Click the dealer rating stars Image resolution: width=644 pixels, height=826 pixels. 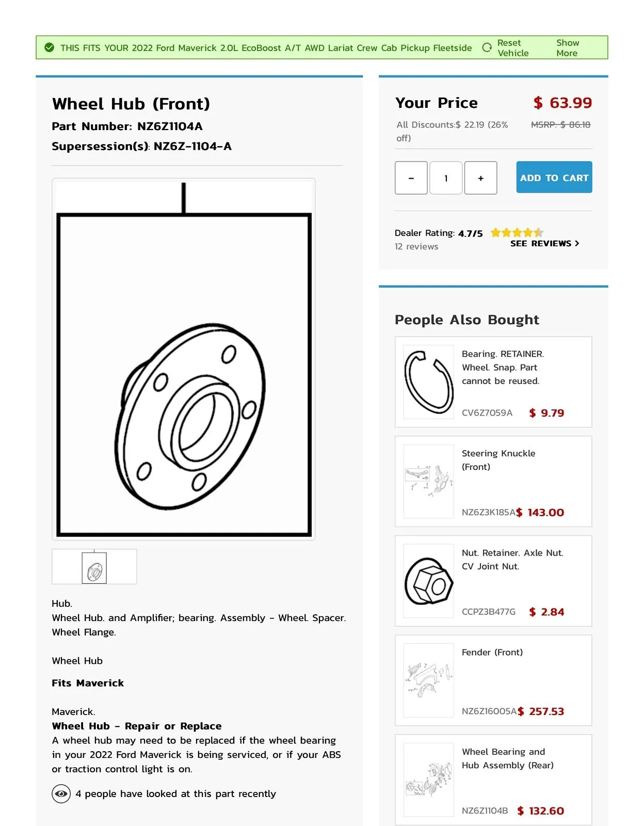point(517,233)
